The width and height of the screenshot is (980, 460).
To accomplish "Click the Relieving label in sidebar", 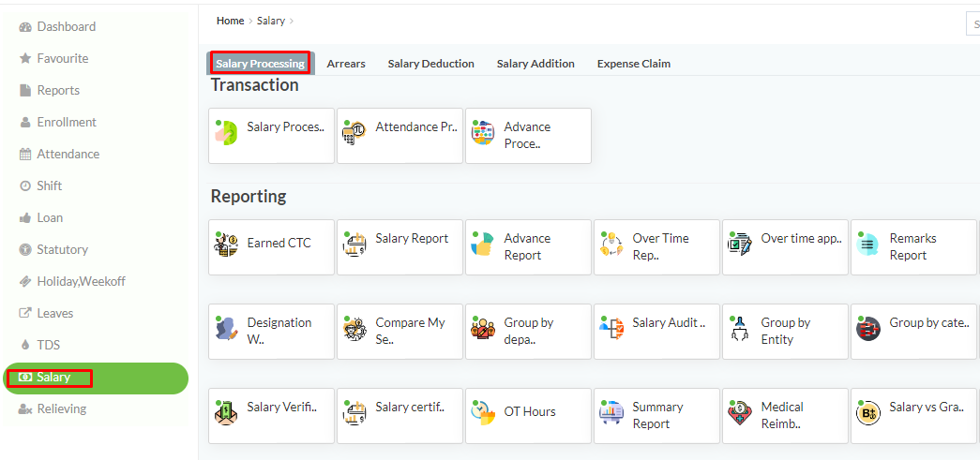I will [62, 409].
